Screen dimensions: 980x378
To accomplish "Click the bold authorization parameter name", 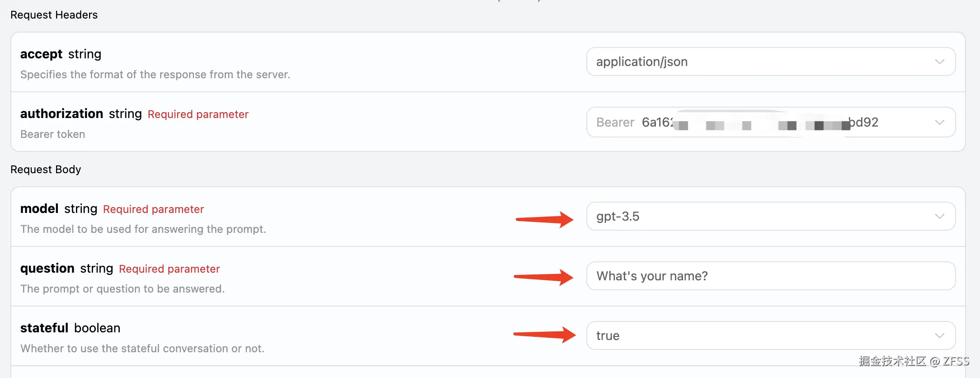I will tap(61, 113).
